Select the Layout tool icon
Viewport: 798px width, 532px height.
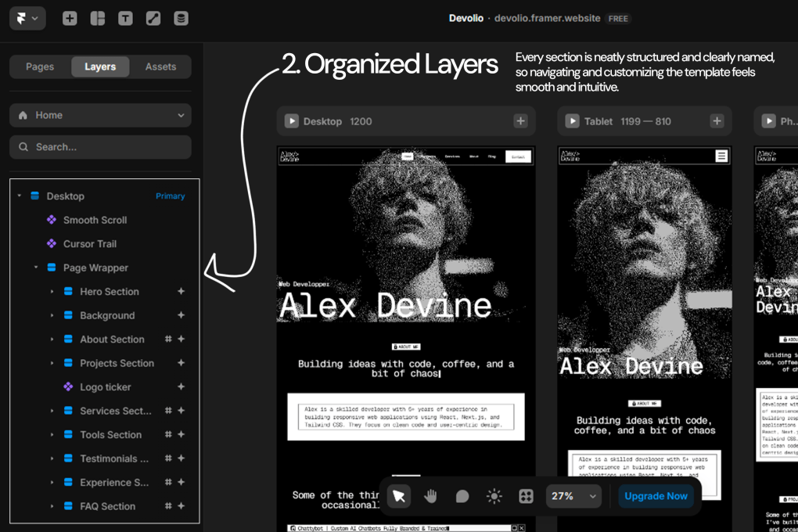point(98,18)
